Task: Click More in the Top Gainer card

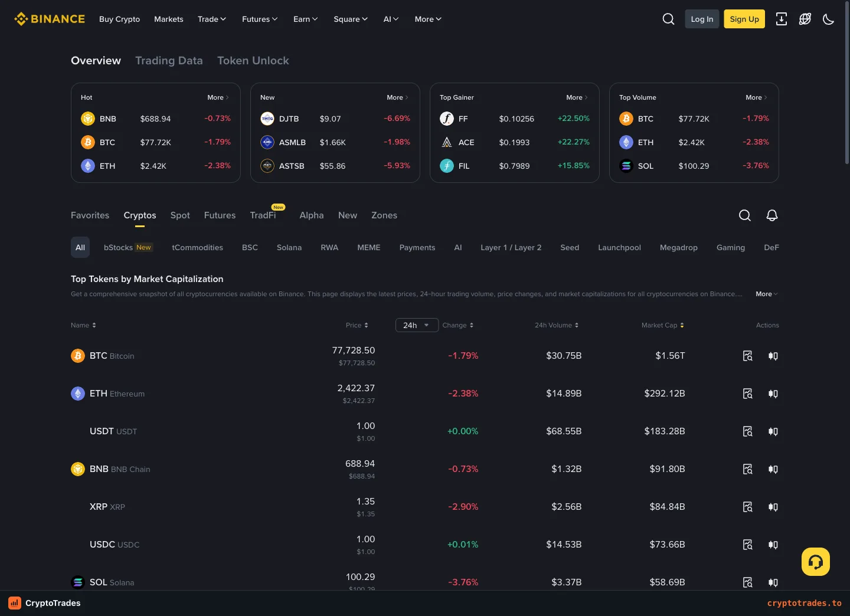Action: (577, 97)
